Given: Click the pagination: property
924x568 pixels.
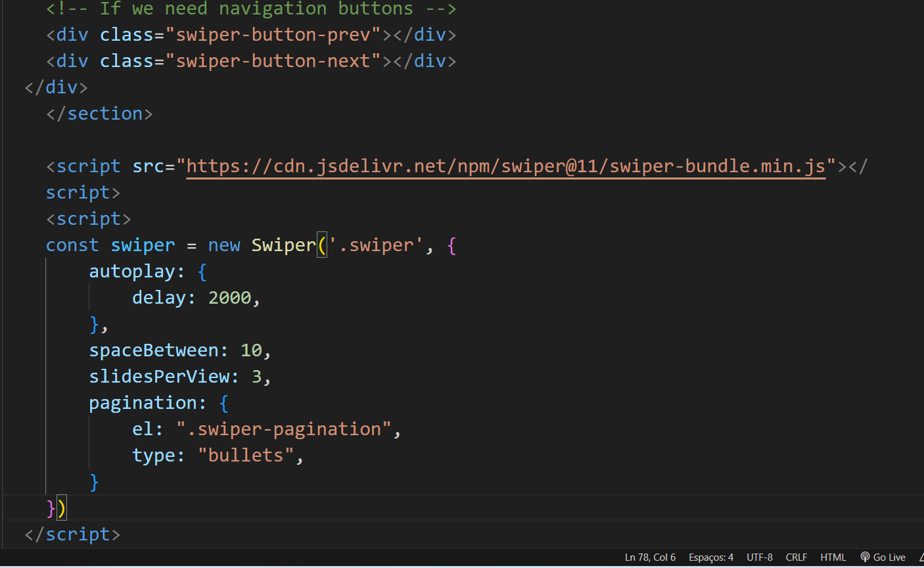Looking at the screenshot, I should pos(148,403).
